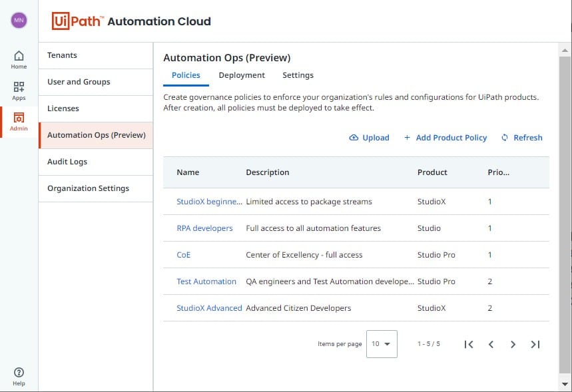Screen dimensions: 572x392
Task: Click the vertical scrollbar thumb
Action: [565, 215]
